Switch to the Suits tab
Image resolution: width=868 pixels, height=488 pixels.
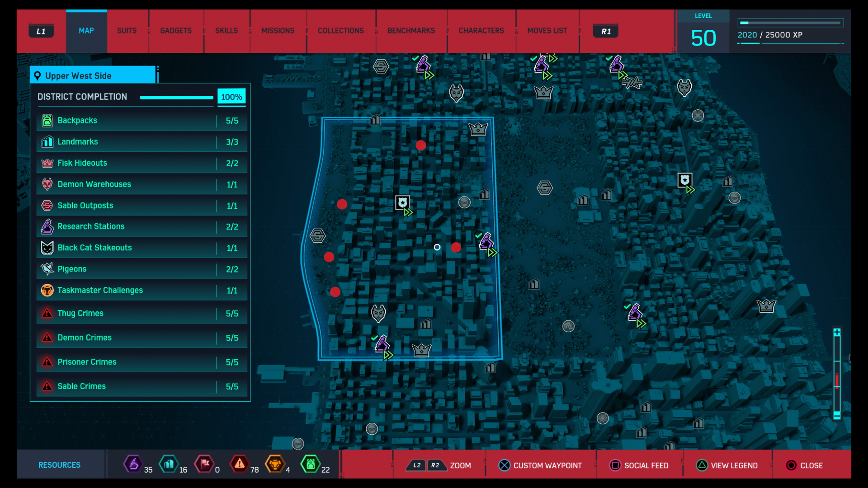(x=127, y=31)
